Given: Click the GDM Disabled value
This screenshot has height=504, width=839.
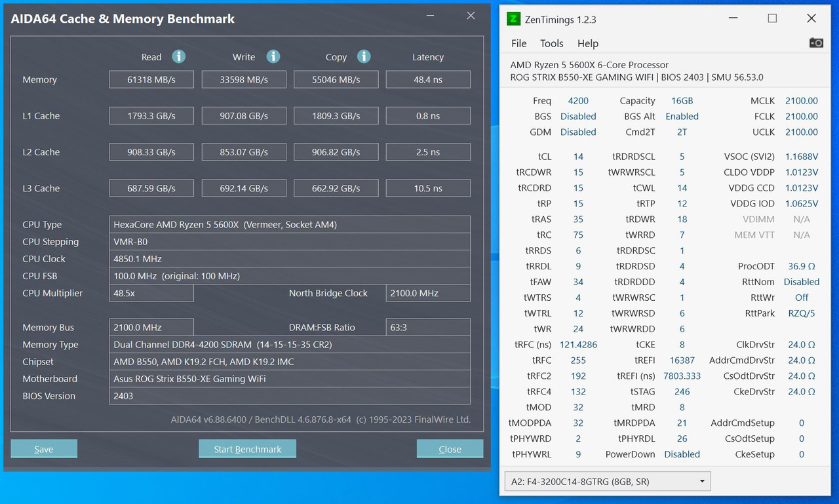Looking at the screenshot, I should (x=578, y=132).
